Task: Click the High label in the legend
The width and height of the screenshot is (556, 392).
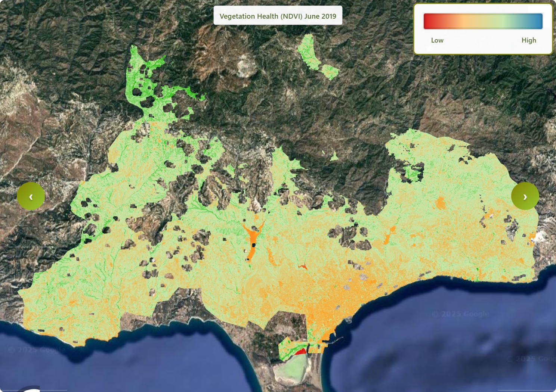Action: (x=528, y=40)
